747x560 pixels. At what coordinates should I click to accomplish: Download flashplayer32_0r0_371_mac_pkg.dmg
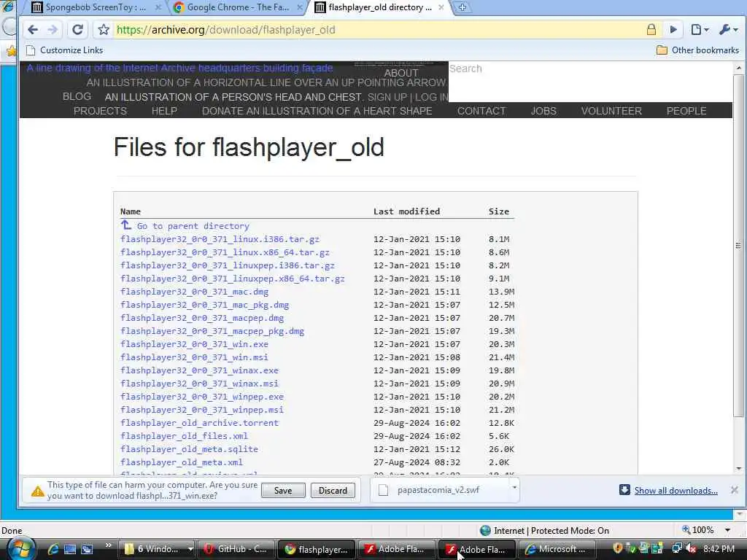(x=204, y=305)
